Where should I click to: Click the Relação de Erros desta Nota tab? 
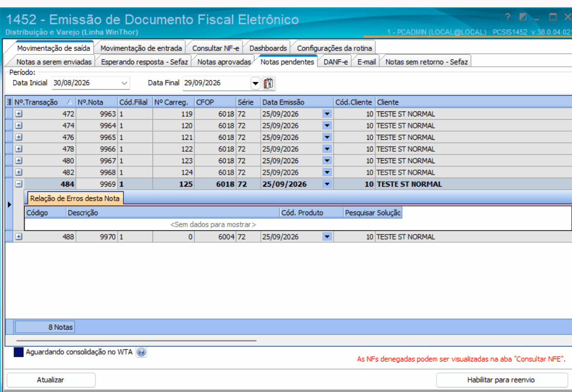tap(75, 198)
